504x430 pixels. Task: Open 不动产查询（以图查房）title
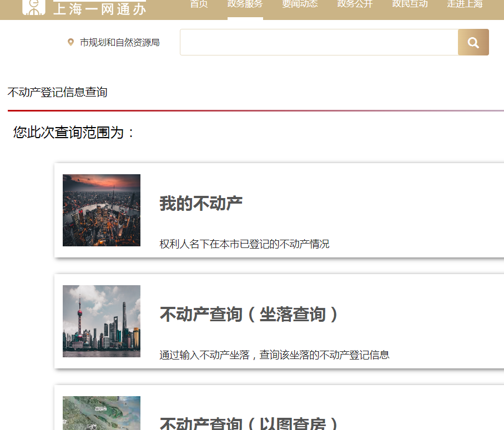pyautogui.click(x=249, y=423)
